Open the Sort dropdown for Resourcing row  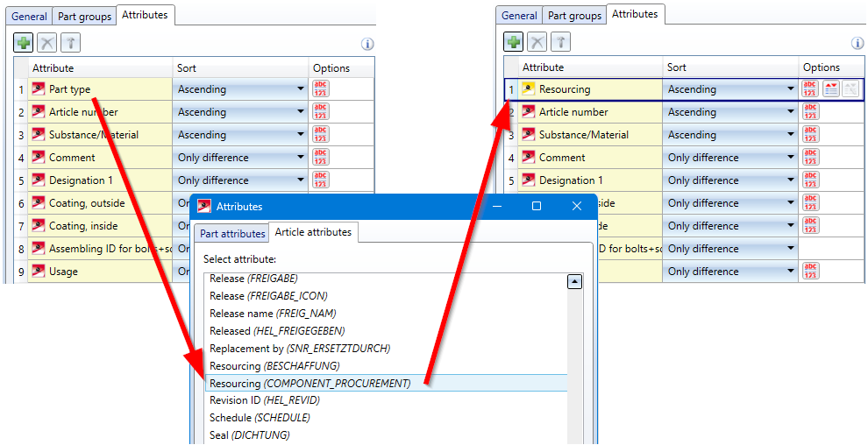791,89
